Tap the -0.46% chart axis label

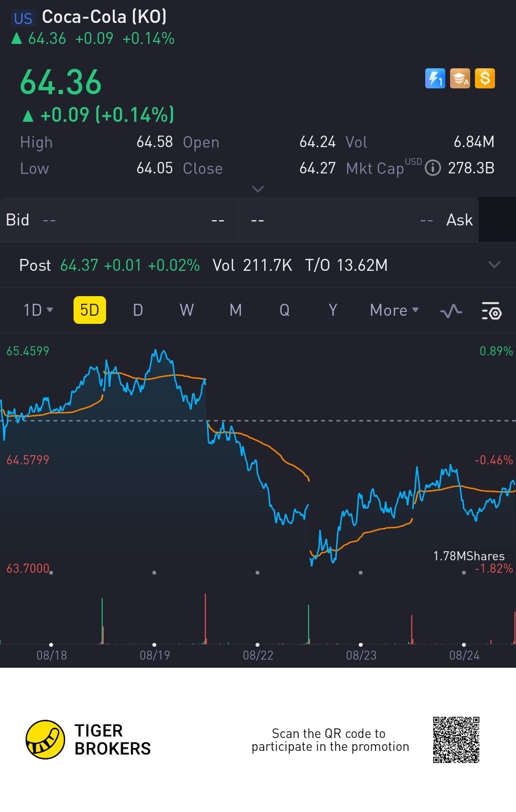coord(494,460)
